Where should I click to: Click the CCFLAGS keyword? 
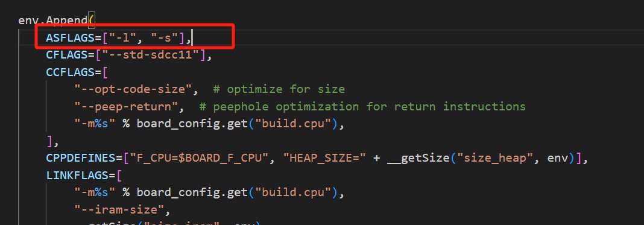(70, 72)
